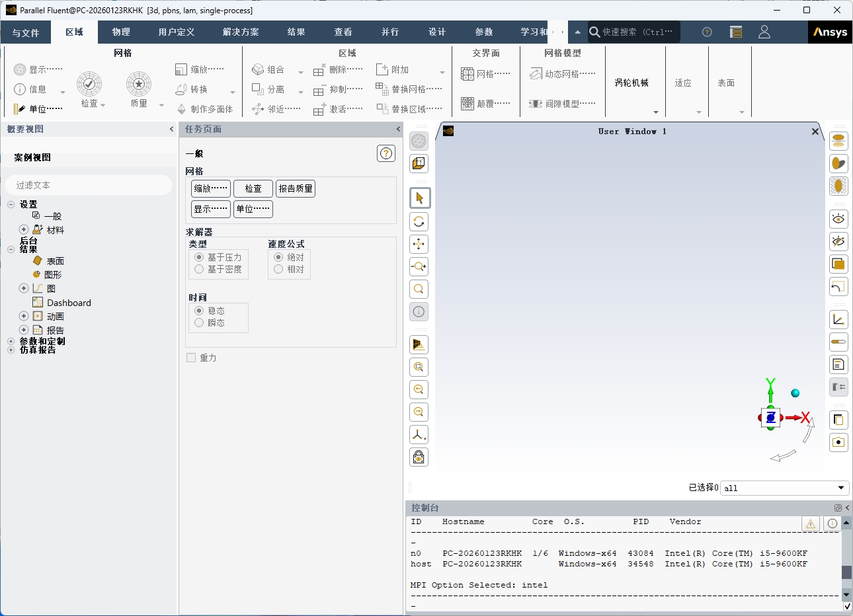Select the pointer selection tool
Screen dimensions: 853x616
(x=419, y=198)
